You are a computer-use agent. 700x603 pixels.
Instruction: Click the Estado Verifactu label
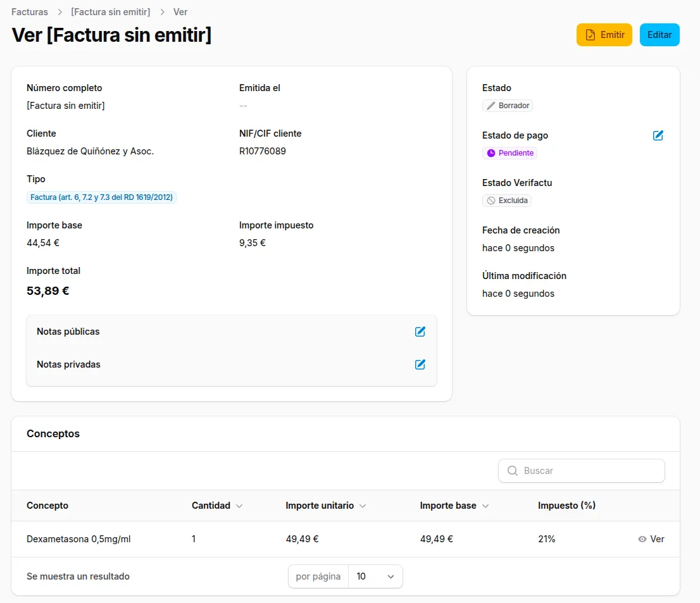pos(517,183)
